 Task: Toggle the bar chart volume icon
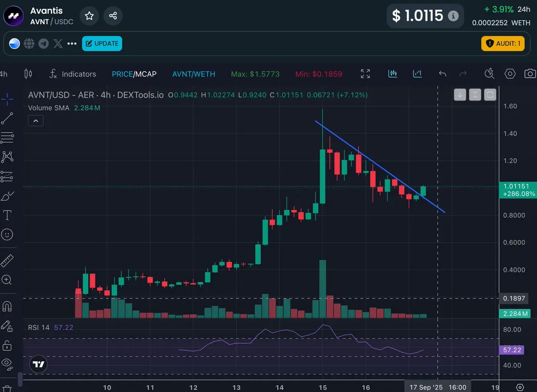pos(417,74)
